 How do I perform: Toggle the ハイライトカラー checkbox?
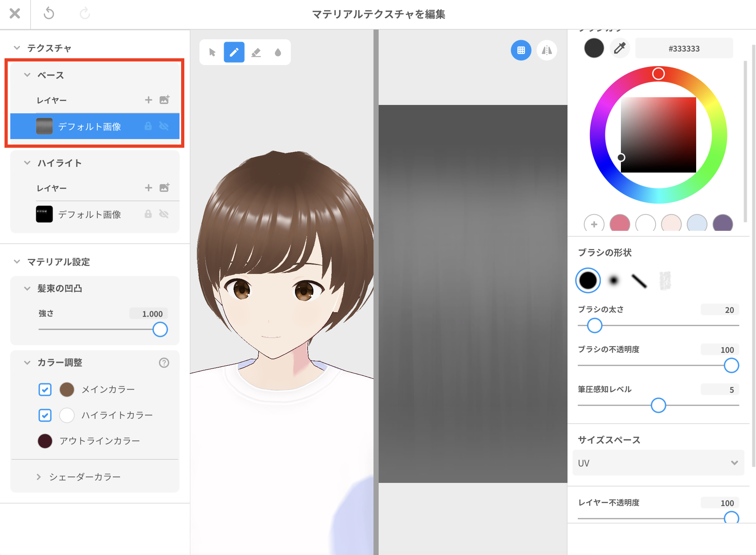coord(45,415)
